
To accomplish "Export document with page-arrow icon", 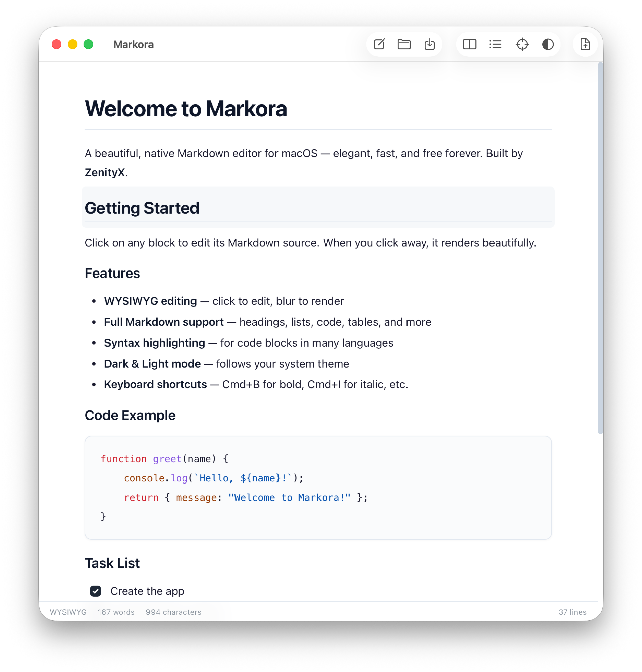I will 585,44.
